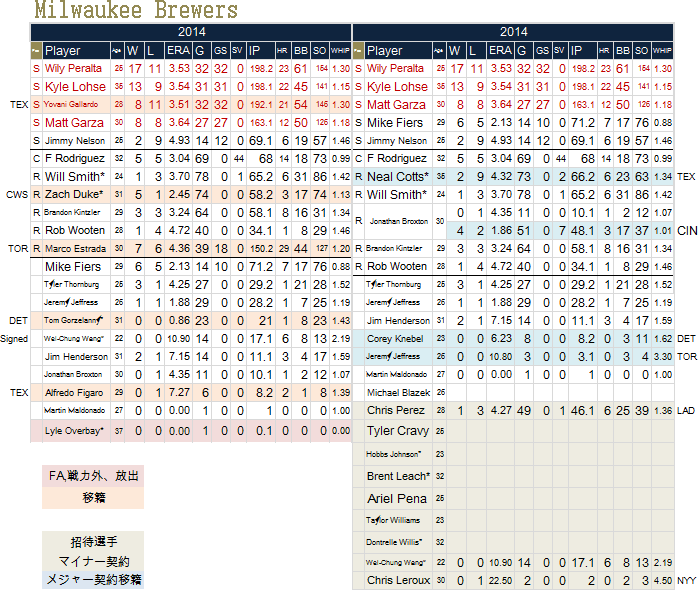
Task: Click Neal Cotts' 4.32 ERA cell
Action: tap(501, 177)
